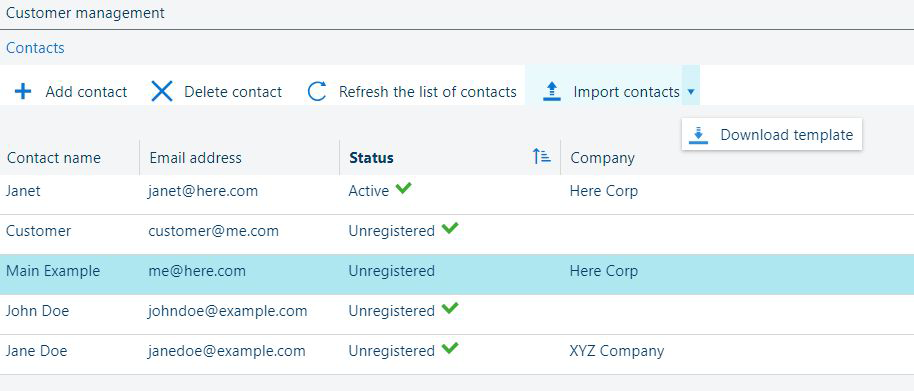This screenshot has width=914, height=391.
Task: Click the Refresh the list of contacts label
Action: (427, 92)
